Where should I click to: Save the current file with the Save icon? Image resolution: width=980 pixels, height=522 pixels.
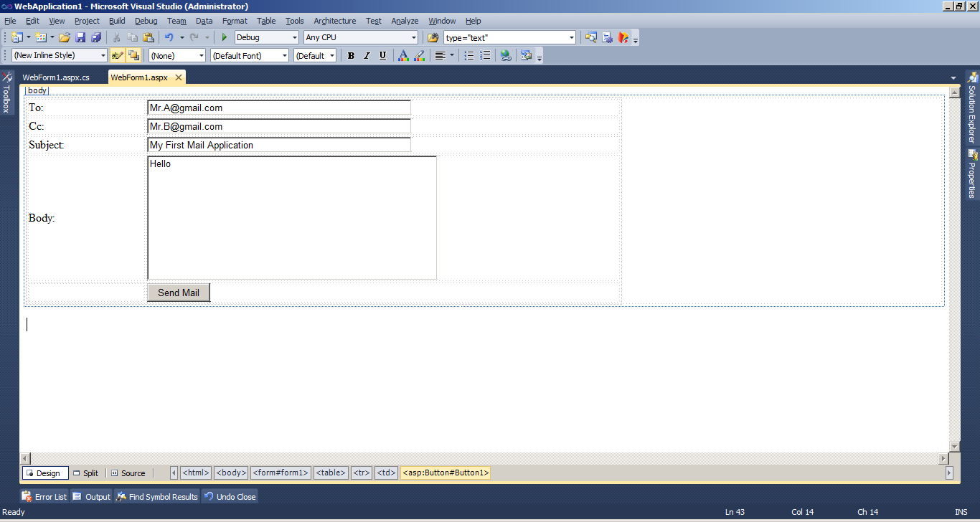point(80,37)
